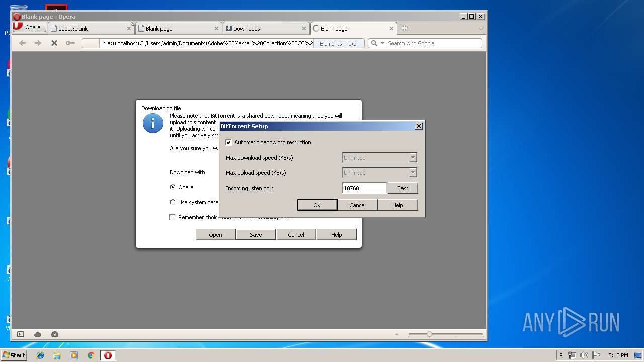Click the Incoming listen port field
Viewport: 644px width, 362px height.
tap(364, 188)
